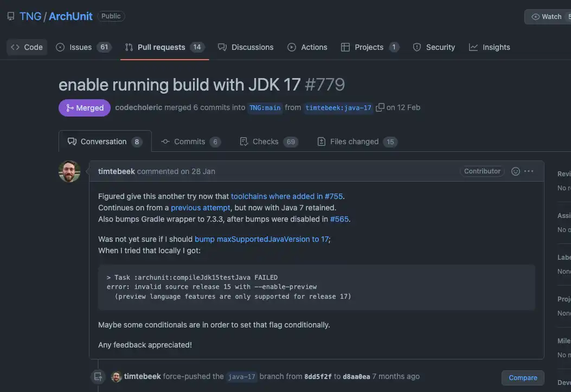Click the repository icon beside TNG
The width and height of the screenshot is (571, 392).
point(11,16)
